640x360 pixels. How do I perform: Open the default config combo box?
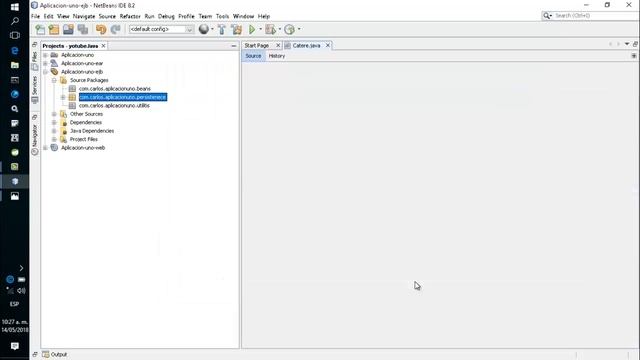pos(161,29)
